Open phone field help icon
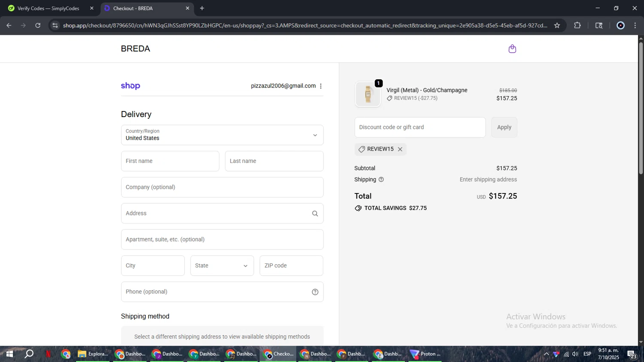Image resolution: width=644 pixels, height=362 pixels. point(315,292)
